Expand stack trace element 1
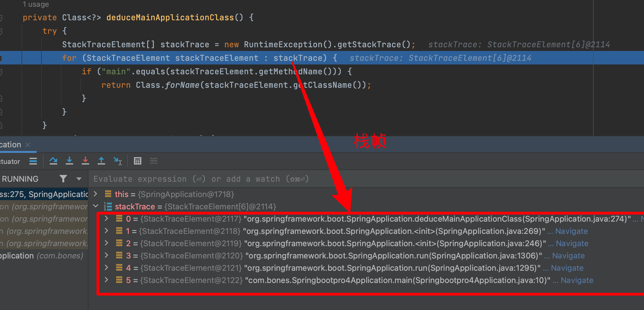Screen dimensions: 644x310 point(106,231)
